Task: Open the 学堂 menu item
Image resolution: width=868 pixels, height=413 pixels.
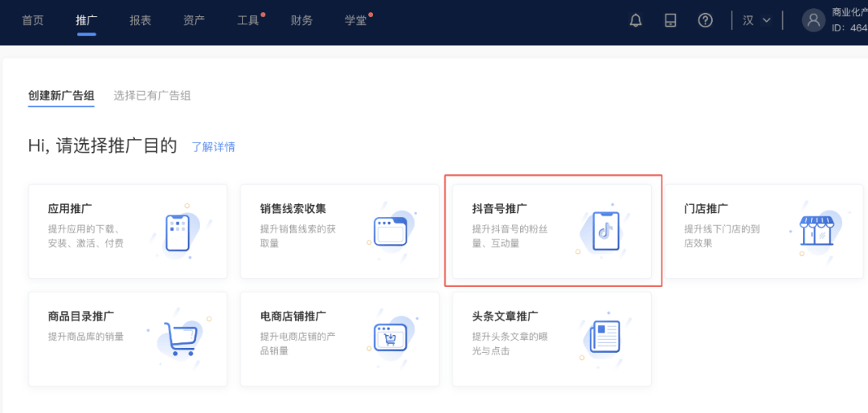Action: (355, 21)
